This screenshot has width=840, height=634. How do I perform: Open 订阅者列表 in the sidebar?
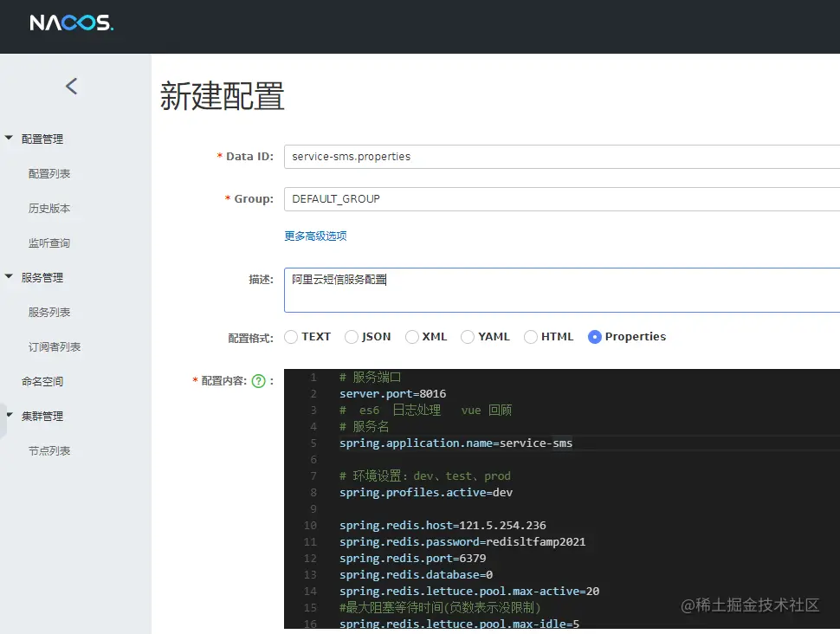click(55, 347)
